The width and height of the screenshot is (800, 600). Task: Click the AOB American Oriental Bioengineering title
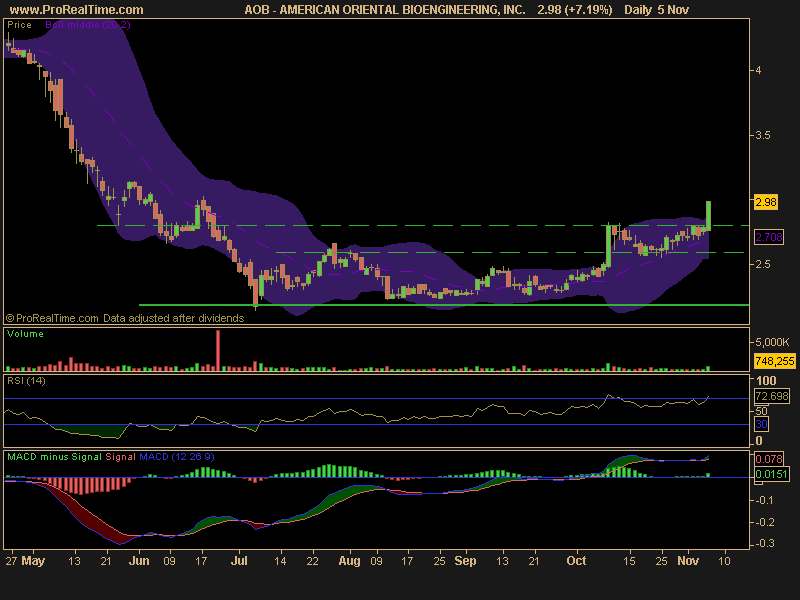[x=385, y=10]
